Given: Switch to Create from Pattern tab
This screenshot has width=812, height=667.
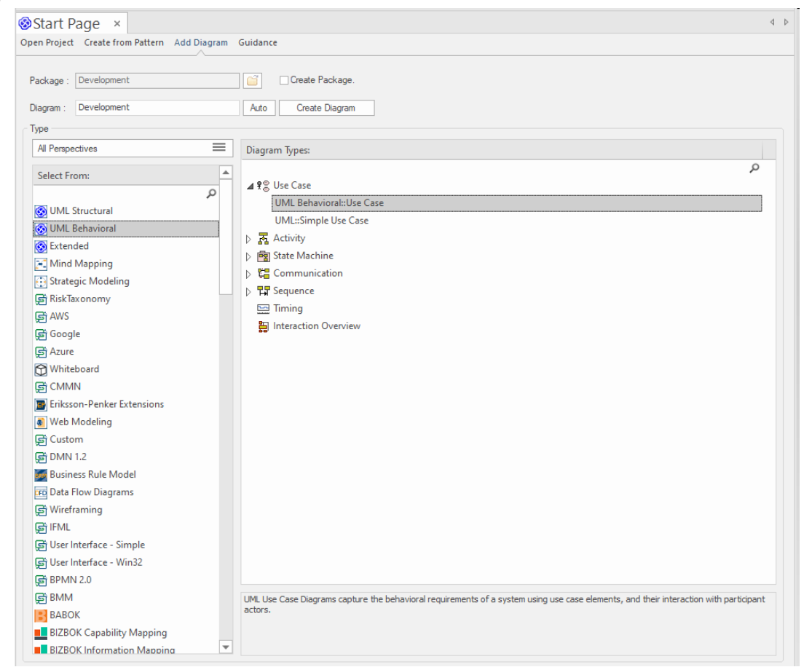Looking at the screenshot, I should (124, 42).
